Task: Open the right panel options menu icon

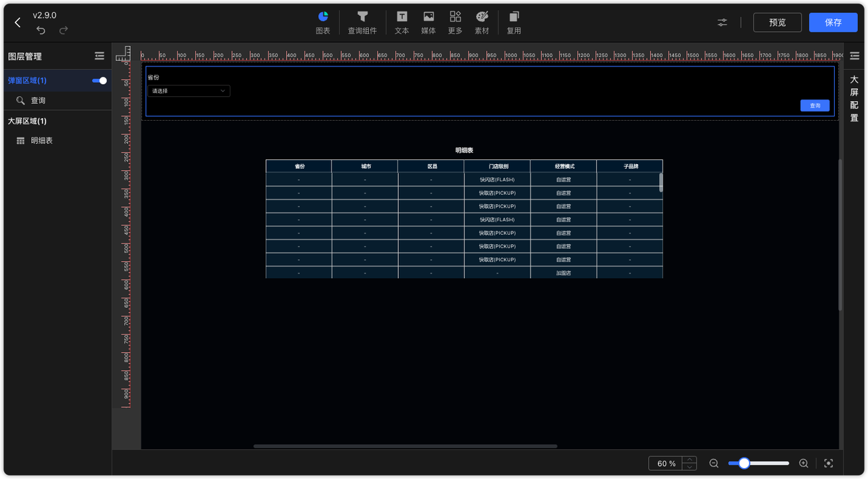Action: (854, 56)
